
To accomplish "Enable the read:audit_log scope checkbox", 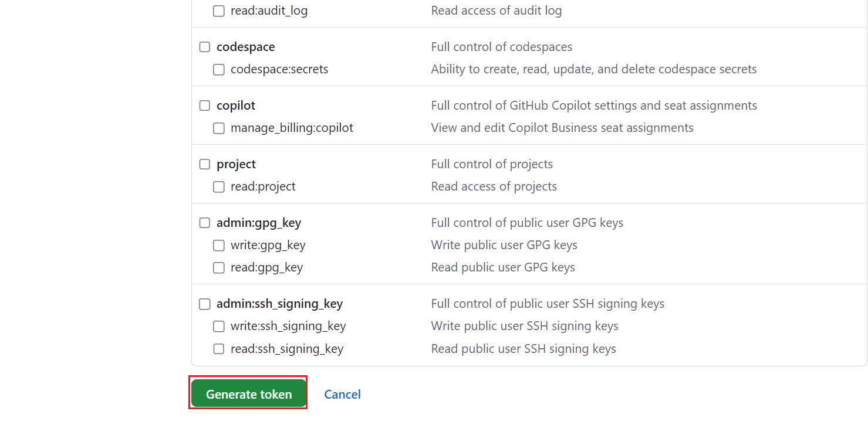I will pyautogui.click(x=219, y=11).
